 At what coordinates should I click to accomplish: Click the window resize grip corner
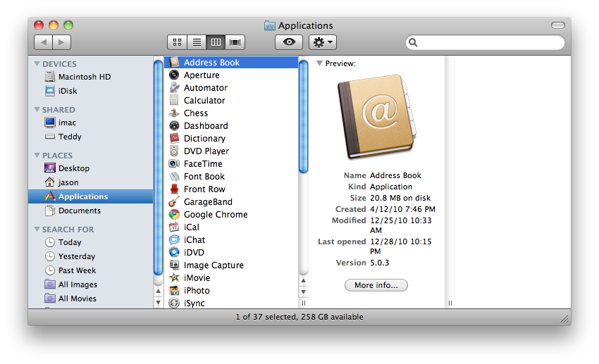point(564,320)
